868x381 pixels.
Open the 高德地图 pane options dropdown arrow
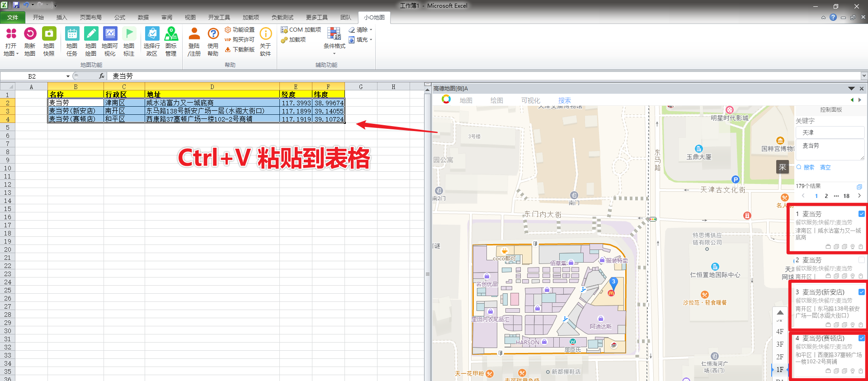point(851,89)
